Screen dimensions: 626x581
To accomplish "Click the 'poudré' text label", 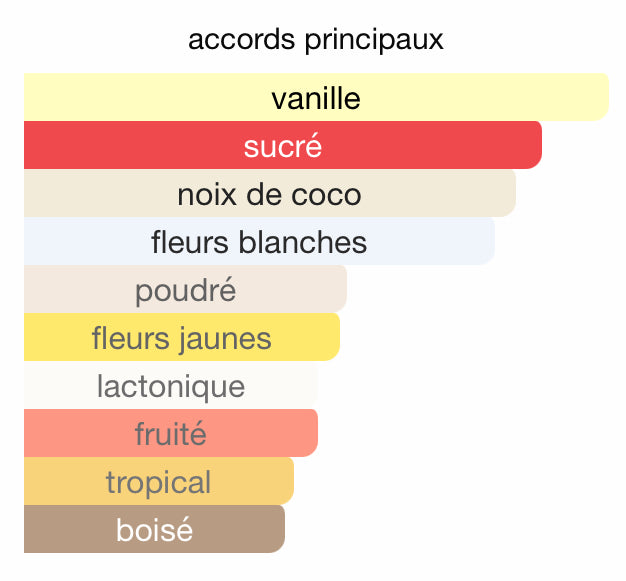I will pyautogui.click(x=185, y=290).
